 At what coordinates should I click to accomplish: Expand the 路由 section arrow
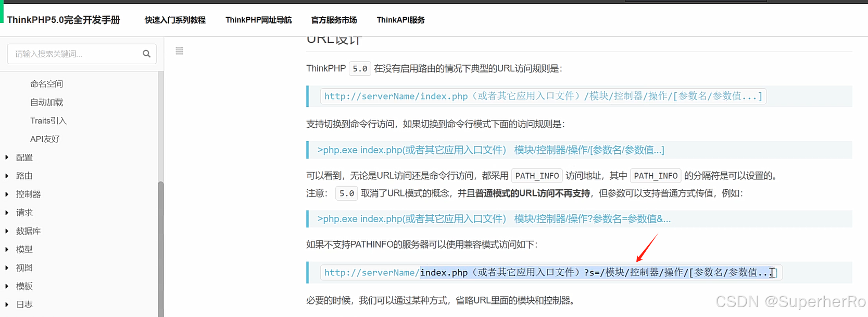(7, 176)
